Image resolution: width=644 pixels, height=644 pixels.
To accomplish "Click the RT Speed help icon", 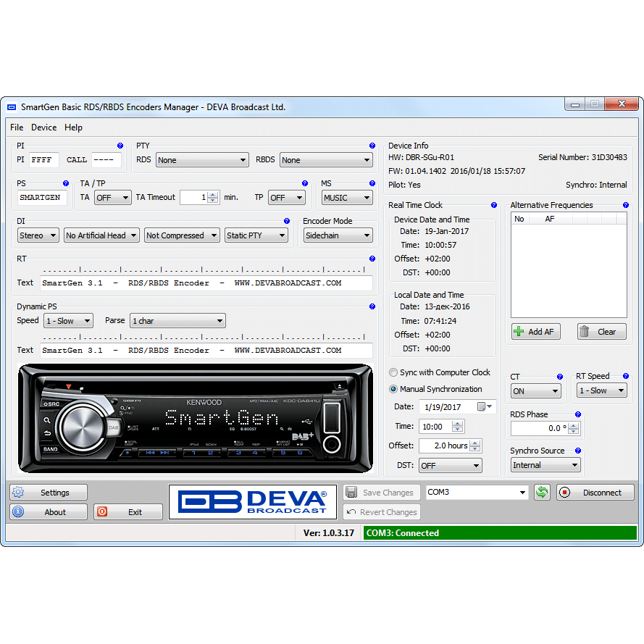I will tap(625, 376).
